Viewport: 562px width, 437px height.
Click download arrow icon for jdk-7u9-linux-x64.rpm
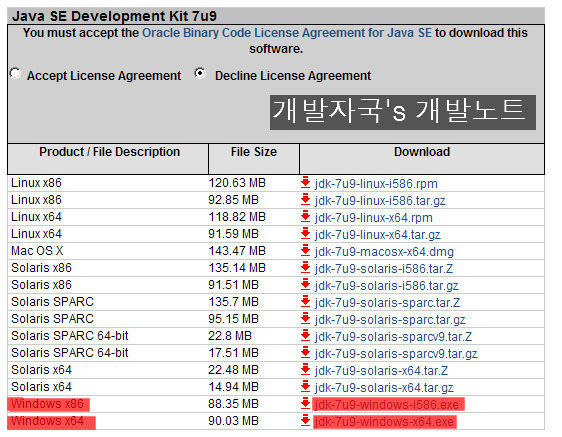click(x=305, y=217)
